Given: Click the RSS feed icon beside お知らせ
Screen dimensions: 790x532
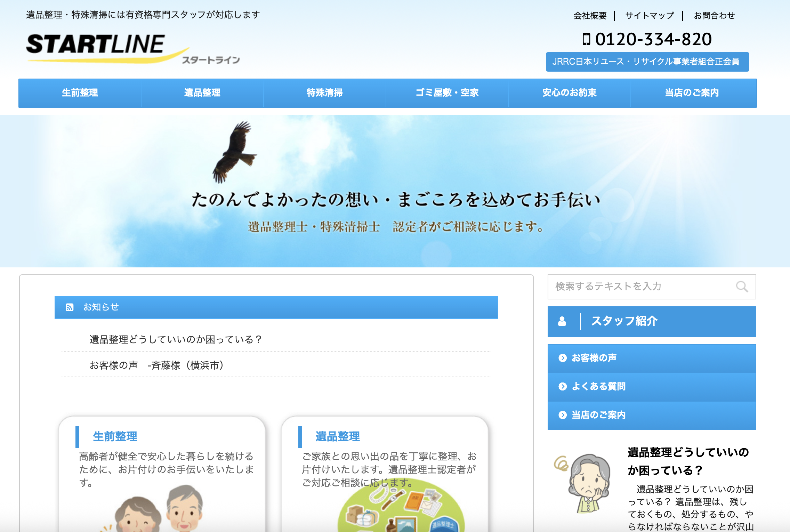Looking at the screenshot, I should tap(70, 307).
